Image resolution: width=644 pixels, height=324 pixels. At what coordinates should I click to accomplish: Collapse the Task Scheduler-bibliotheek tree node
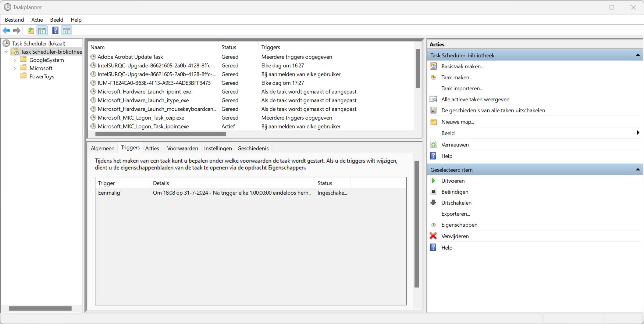tap(6, 52)
